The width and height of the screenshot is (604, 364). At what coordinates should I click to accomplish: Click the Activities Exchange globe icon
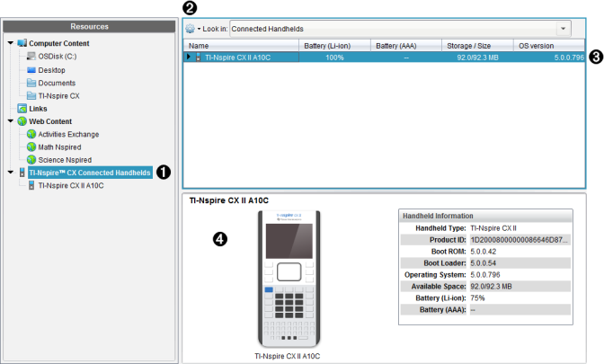[x=31, y=134]
